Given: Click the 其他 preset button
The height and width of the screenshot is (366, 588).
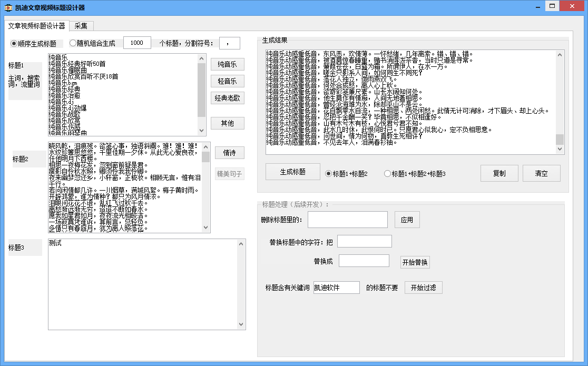Looking at the screenshot, I should coord(227,123).
